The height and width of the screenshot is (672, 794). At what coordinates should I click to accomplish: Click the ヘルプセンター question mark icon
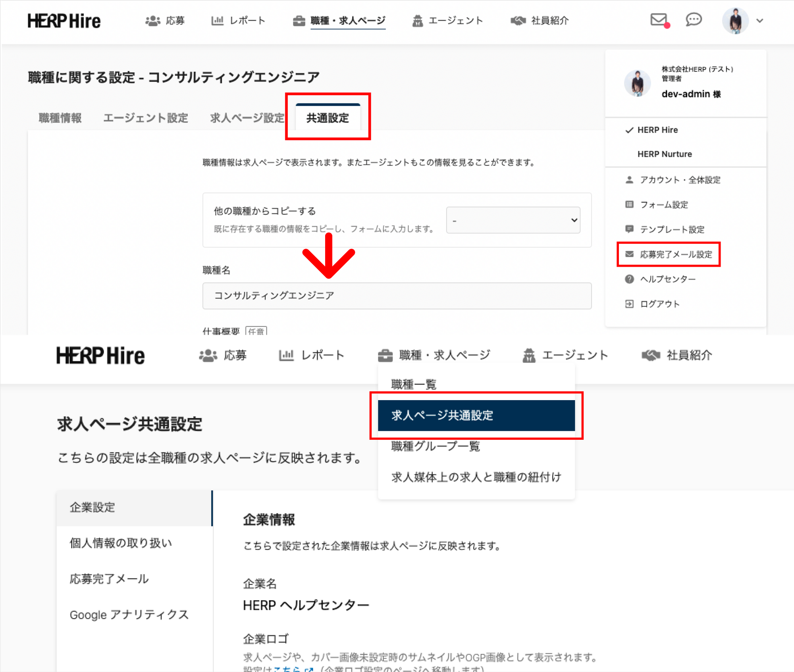click(x=629, y=279)
